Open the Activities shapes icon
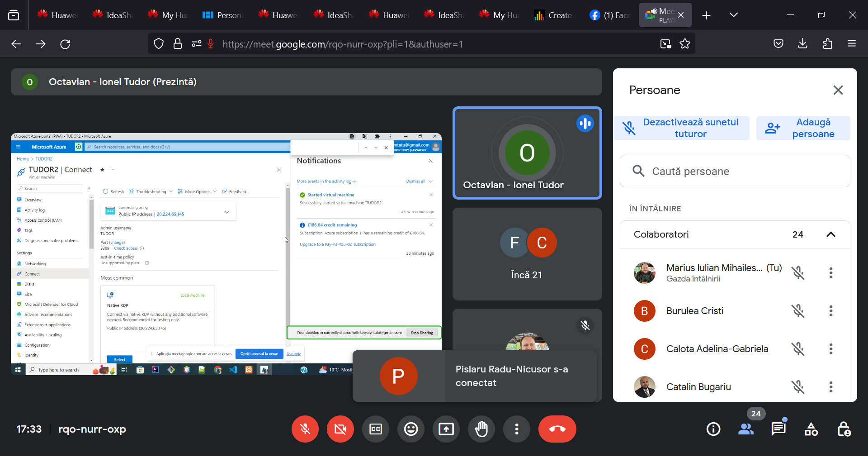This screenshot has width=868, height=472. click(811, 429)
